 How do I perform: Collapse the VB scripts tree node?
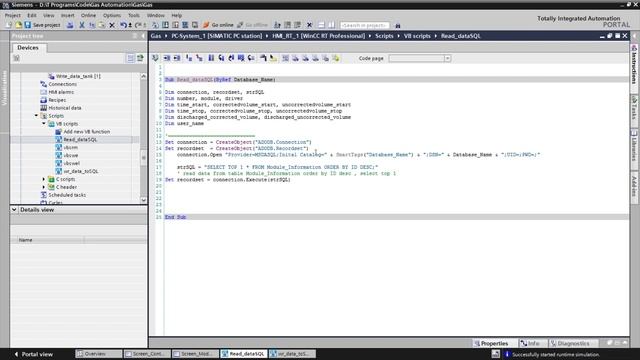click(44, 123)
